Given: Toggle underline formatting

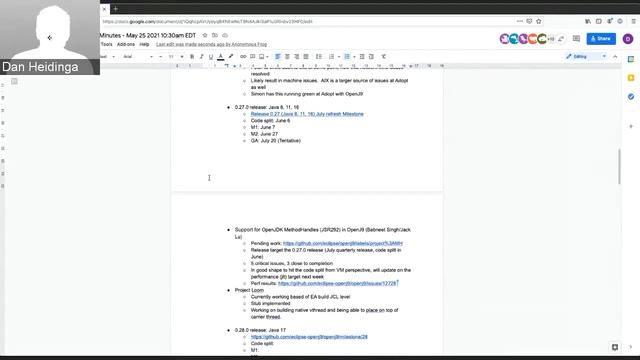Looking at the screenshot, I should [211, 57].
